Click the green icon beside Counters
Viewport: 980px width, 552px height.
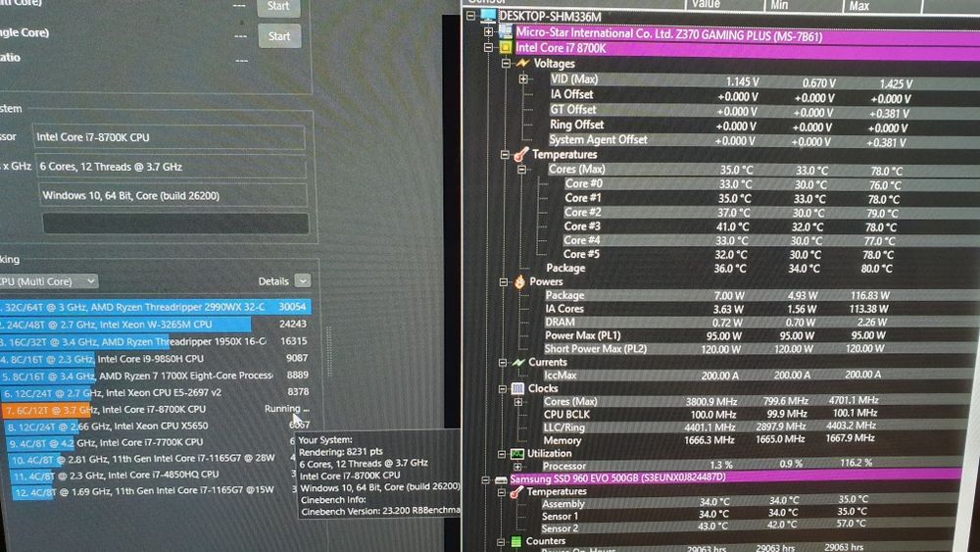tap(515, 541)
